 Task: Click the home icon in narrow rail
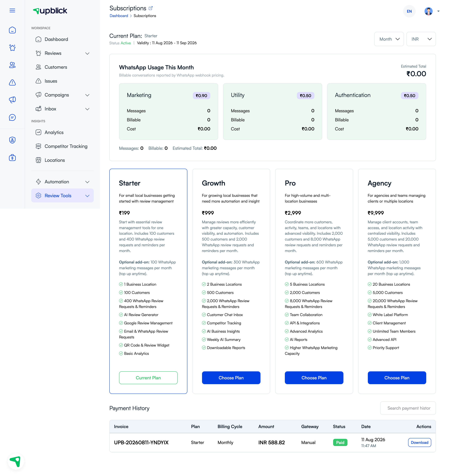pos(12,30)
